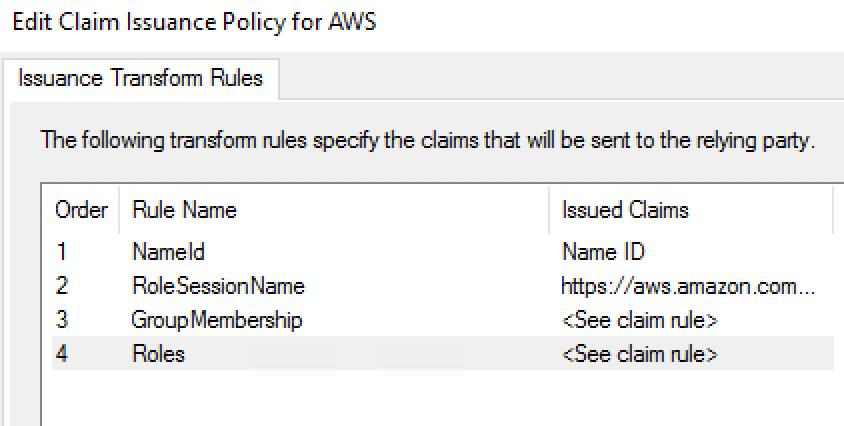
Task: Click the https://aws.amazon.com issued claim cell
Action: (x=689, y=286)
